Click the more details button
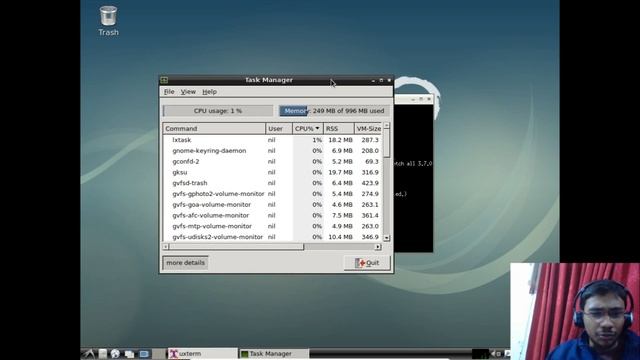 coord(185,263)
